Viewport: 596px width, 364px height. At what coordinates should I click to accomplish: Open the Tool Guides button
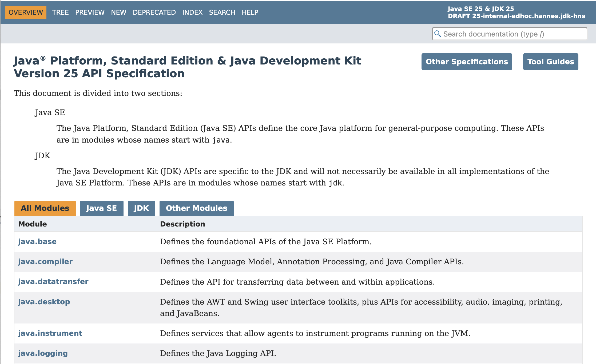[550, 62]
